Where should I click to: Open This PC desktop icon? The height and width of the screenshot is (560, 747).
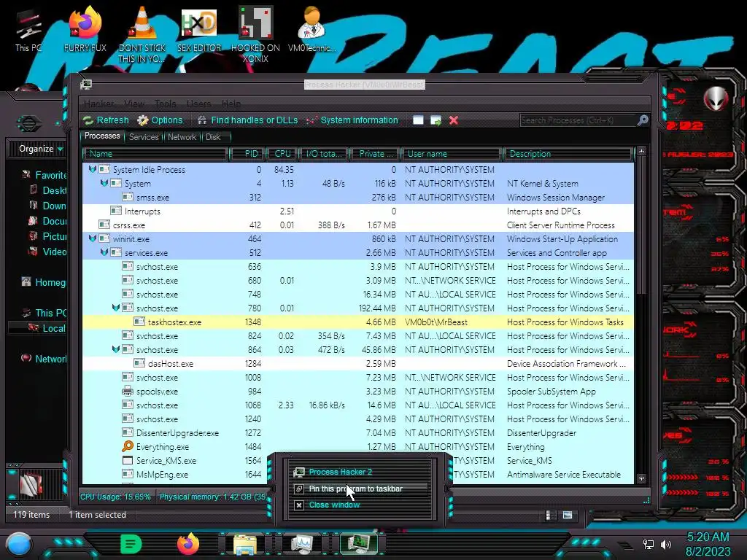point(28,31)
